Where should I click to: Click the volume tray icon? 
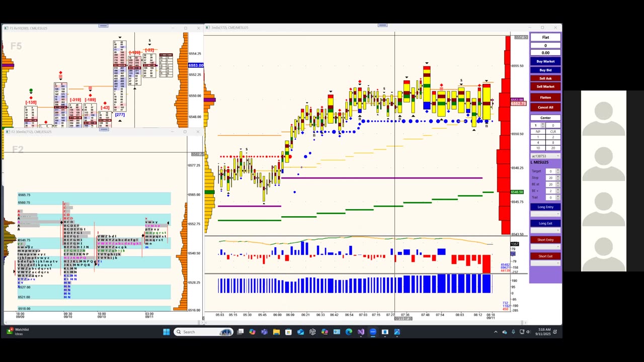click(x=528, y=332)
